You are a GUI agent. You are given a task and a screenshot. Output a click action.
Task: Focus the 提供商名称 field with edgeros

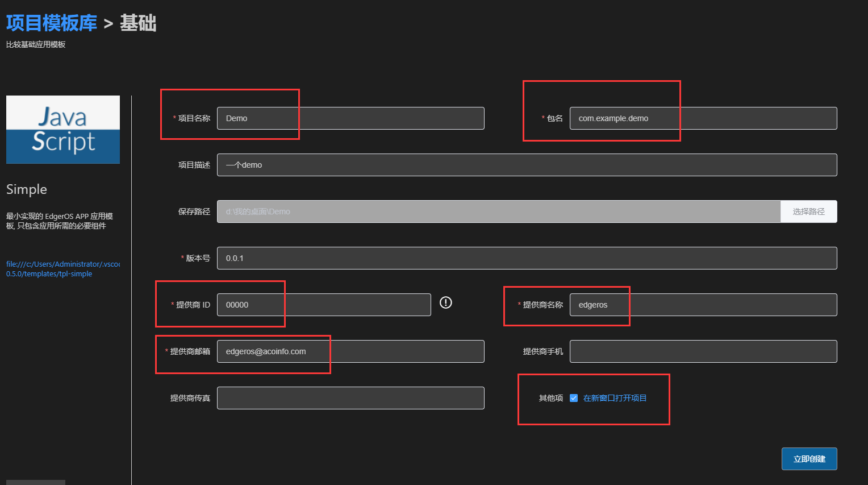pyautogui.click(x=703, y=305)
